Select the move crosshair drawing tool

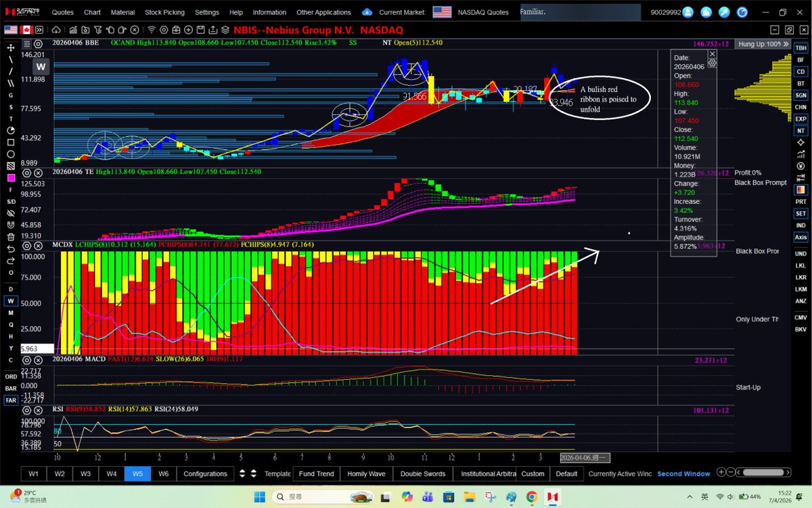(11, 48)
